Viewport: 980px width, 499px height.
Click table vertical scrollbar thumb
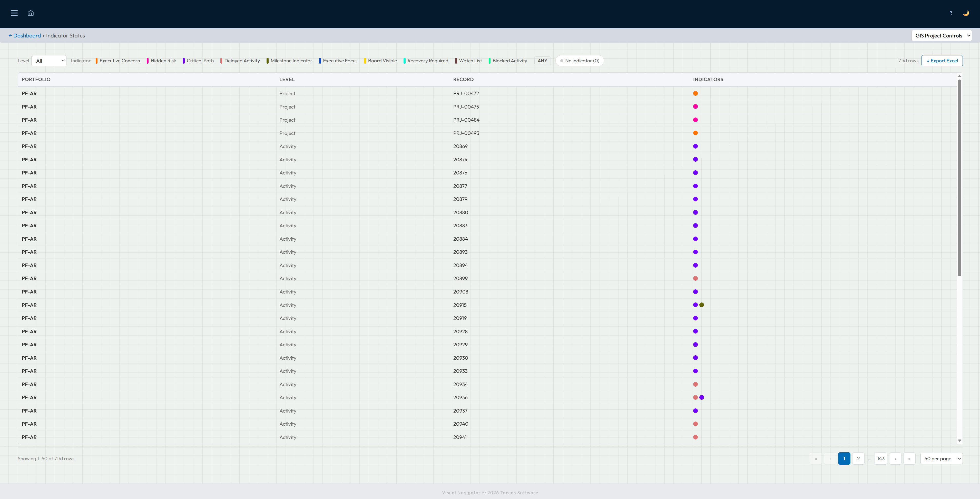[x=959, y=178]
